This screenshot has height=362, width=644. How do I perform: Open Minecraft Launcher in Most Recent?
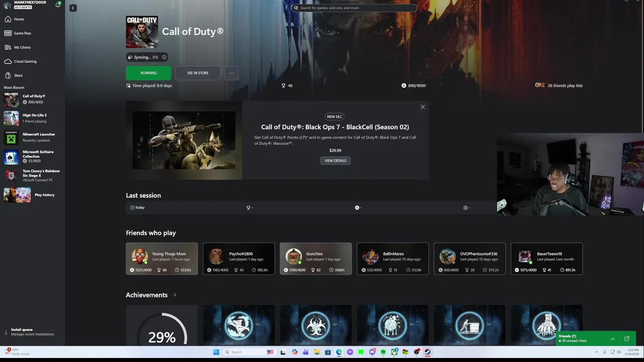click(x=32, y=137)
